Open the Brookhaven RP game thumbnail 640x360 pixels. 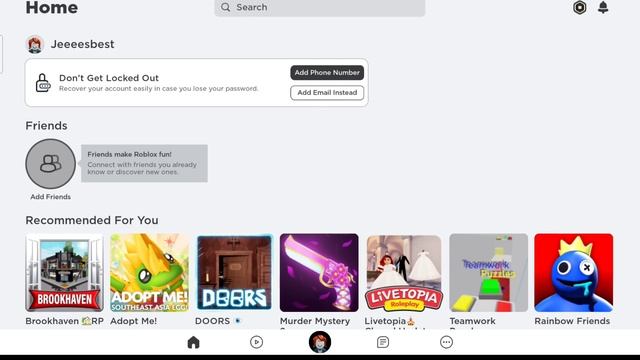[x=64, y=273]
